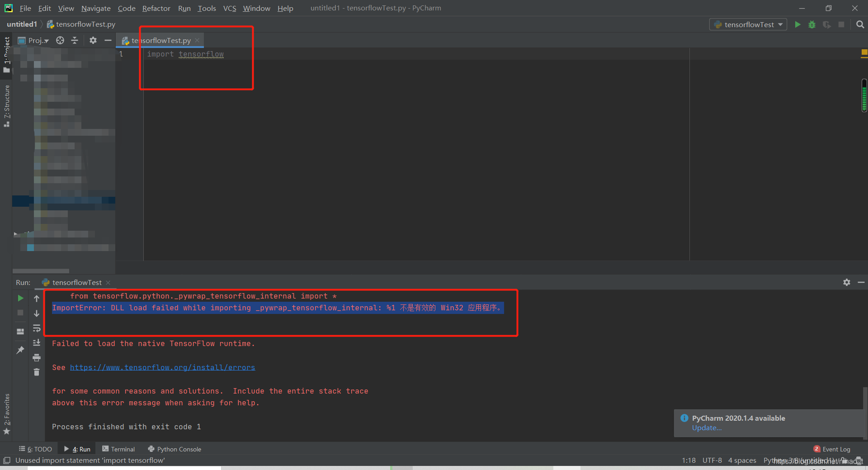This screenshot has width=868, height=470.
Task: Start debugging with the bug icon
Action: click(812, 24)
